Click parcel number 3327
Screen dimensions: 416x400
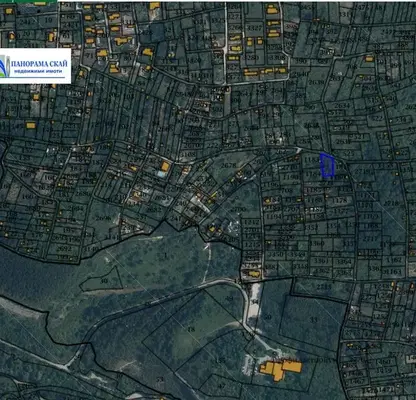click(x=255, y=28)
